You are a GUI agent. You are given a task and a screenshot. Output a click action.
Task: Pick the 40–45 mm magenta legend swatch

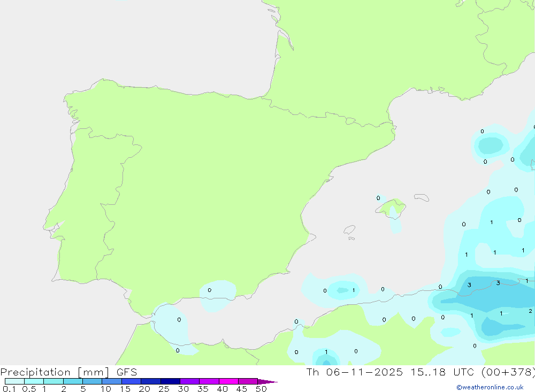click(x=228, y=381)
